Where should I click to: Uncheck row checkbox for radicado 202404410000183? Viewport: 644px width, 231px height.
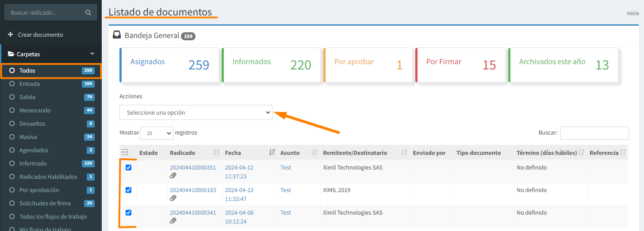pos(129,190)
